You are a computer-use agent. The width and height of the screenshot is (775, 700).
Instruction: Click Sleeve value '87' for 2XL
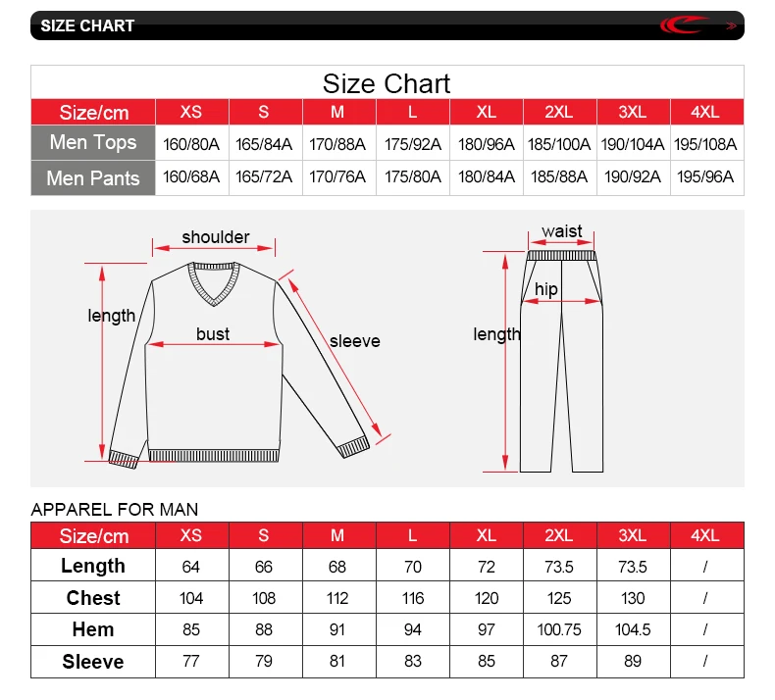pos(559,661)
